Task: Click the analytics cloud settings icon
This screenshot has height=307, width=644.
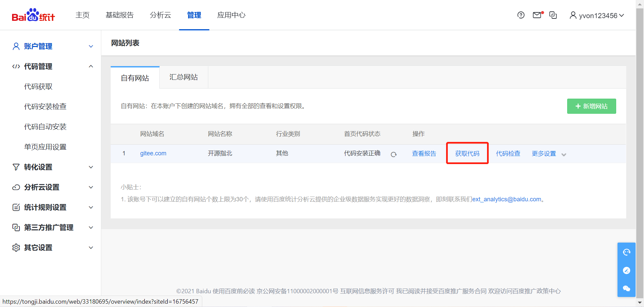Action: (16, 187)
